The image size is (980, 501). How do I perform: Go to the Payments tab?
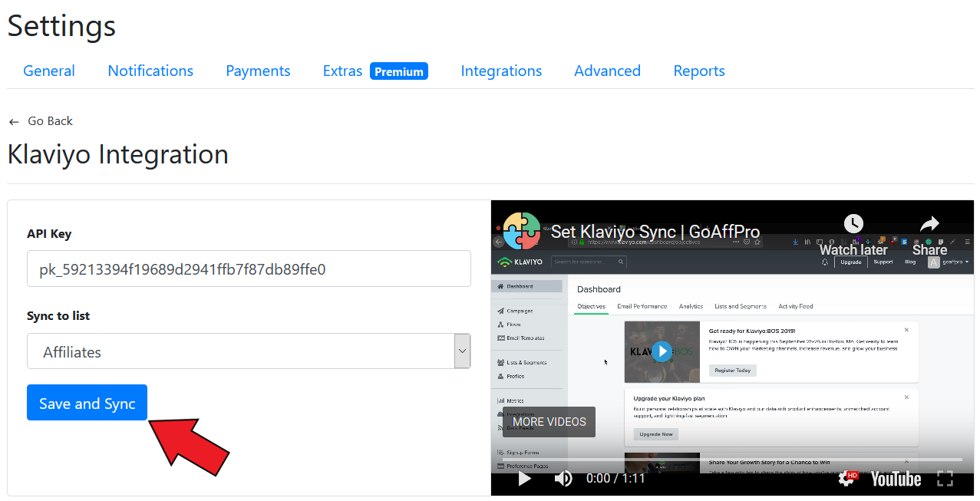pos(258,71)
